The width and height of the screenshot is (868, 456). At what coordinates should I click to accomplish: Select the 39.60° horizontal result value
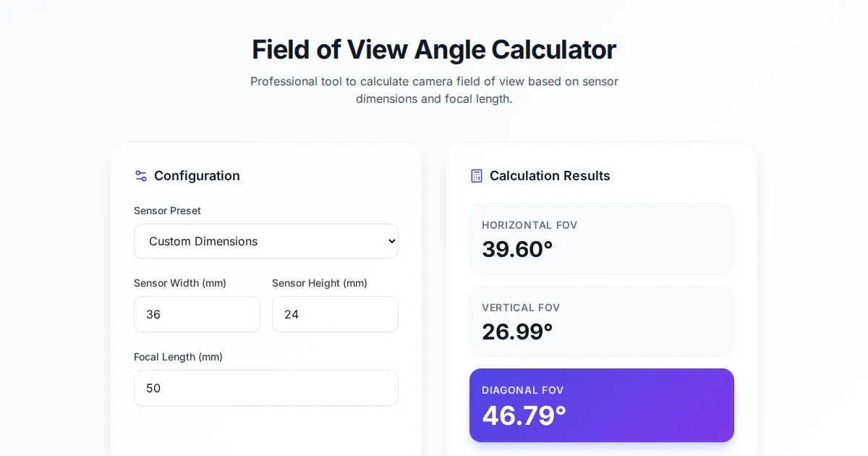pos(517,249)
